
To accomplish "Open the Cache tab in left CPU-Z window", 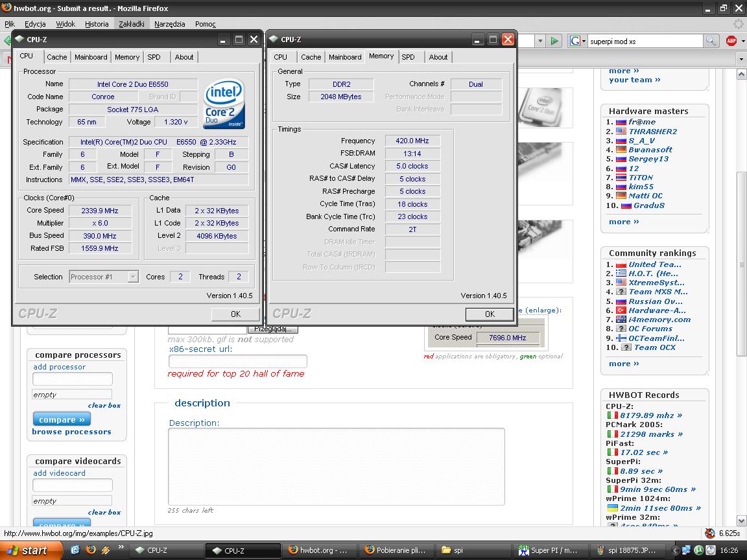I will (56, 57).
